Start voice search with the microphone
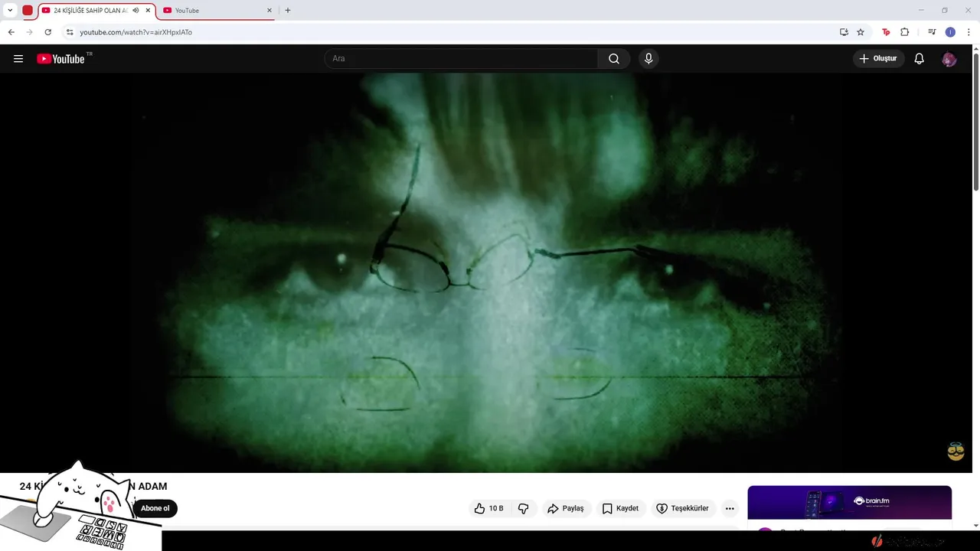980x551 pixels. (x=648, y=59)
